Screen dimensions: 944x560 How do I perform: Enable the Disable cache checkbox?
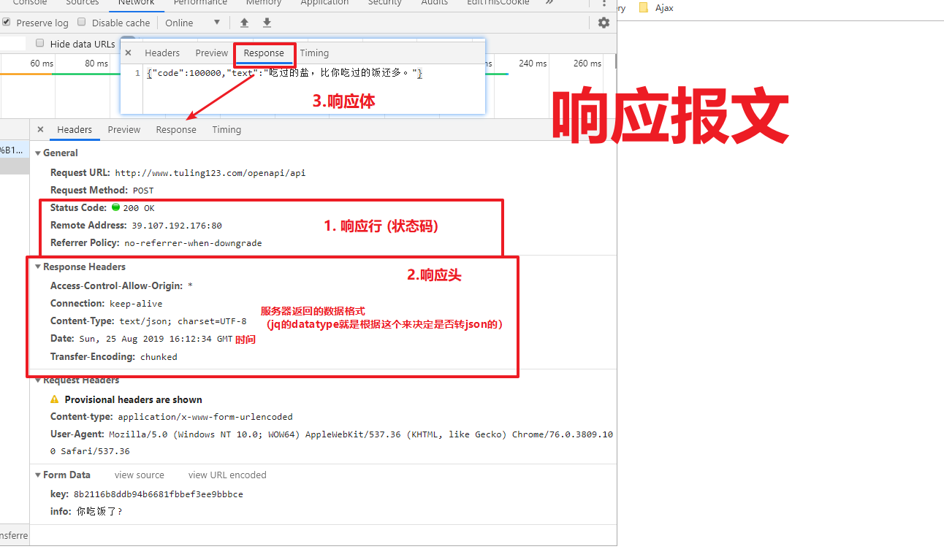pos(82,23)
